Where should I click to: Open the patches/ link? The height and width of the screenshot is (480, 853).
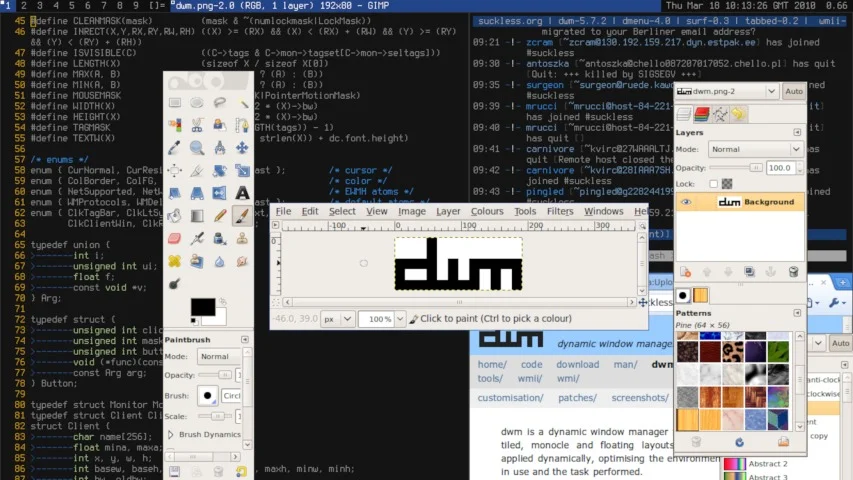(x=577, y=398)
